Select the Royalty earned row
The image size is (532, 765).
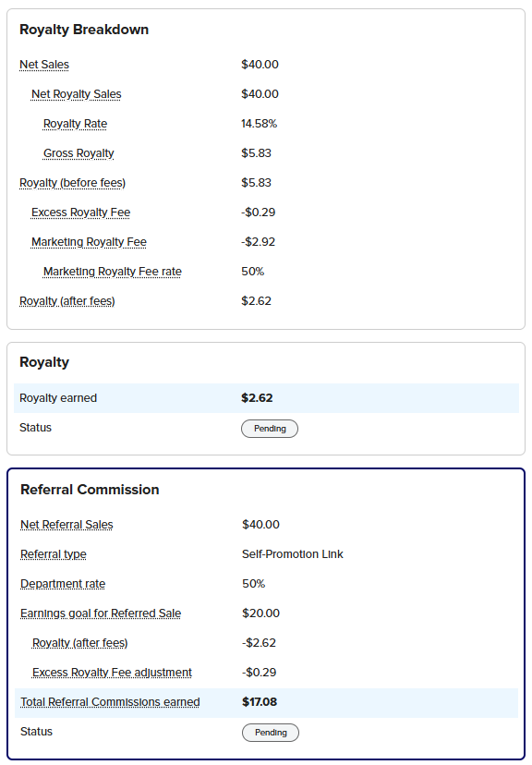(266, 398)
